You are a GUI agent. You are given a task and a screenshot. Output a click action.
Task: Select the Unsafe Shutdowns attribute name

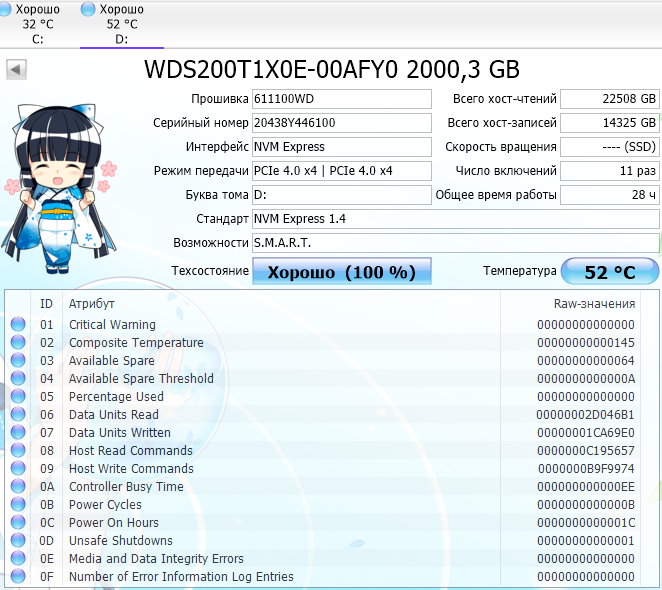[121, 541]
